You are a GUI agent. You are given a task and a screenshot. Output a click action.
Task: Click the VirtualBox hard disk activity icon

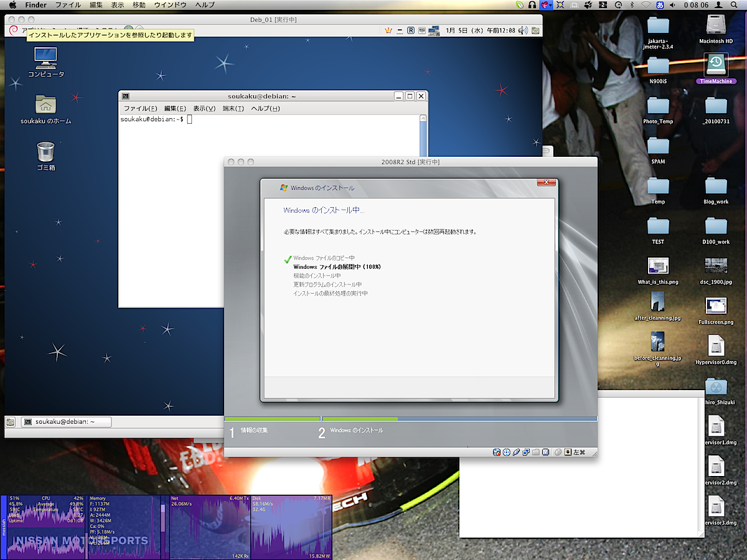tap(497, 452)
